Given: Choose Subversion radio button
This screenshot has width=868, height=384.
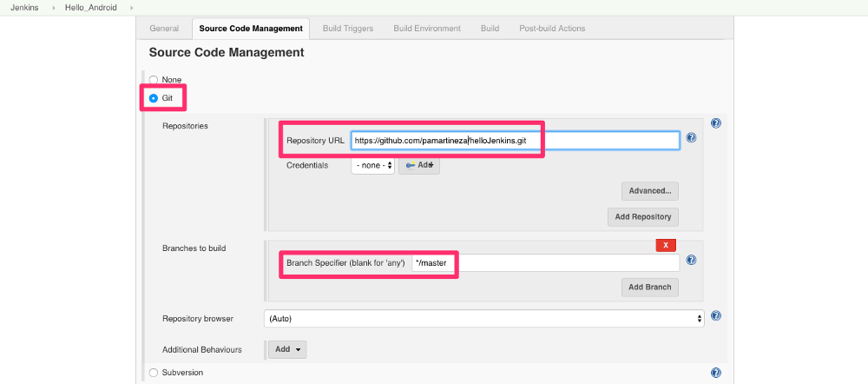Looking at the screenshot, I should point(154,373).
